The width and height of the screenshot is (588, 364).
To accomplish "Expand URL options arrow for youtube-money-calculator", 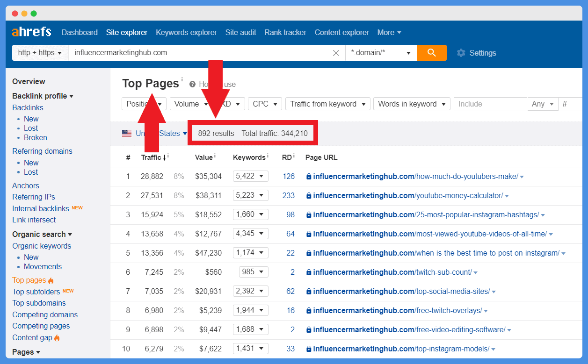I will [507, 196].
